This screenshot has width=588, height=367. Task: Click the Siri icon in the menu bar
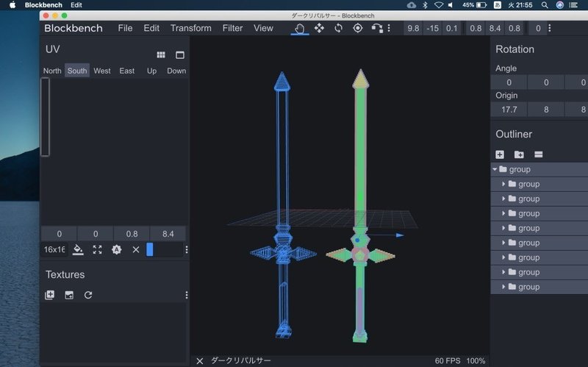click(x=559, y=5)
